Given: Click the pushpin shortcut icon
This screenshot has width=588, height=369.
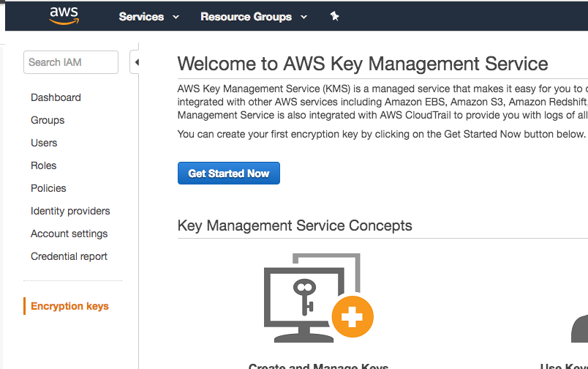Looking at the screenshot, I should [x=334, y=16].
